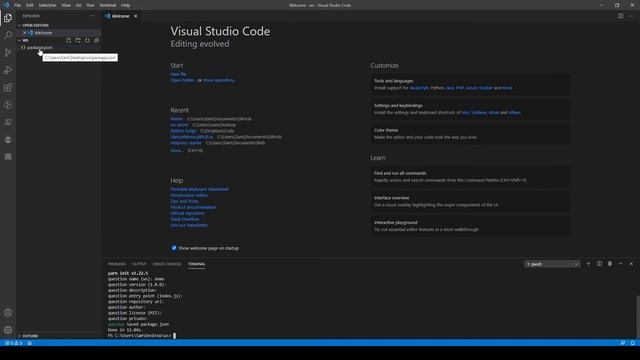Switch to the Debug Console tab

click(167, 264)
